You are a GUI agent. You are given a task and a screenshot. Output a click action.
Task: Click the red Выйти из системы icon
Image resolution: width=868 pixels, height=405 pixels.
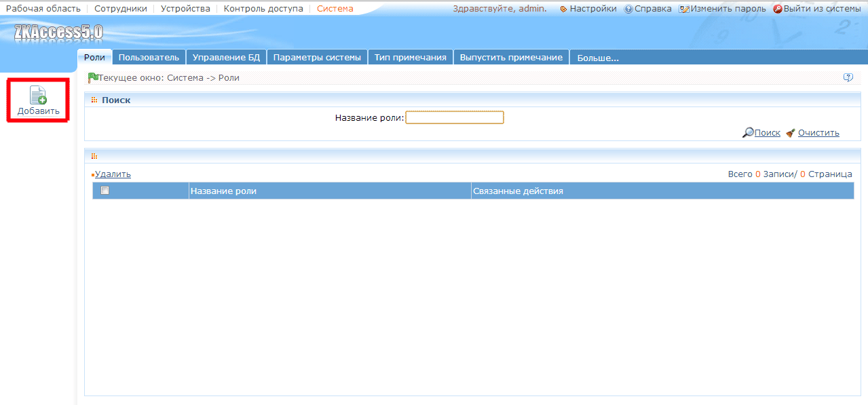pos(778,9)
